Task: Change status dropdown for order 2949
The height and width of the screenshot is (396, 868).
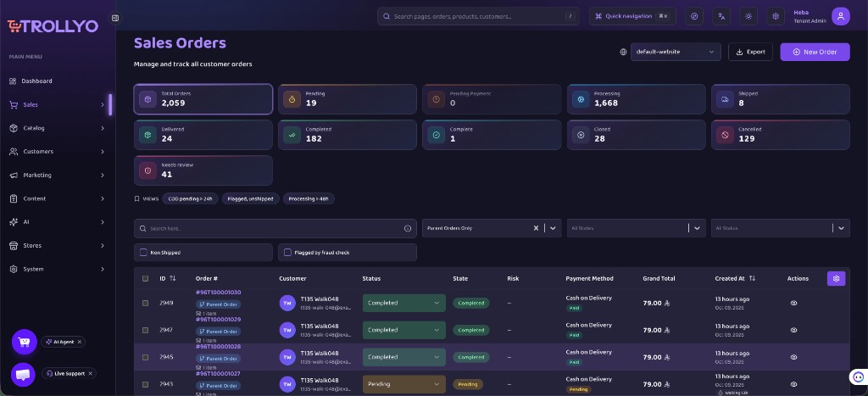Action: point(403,303)
